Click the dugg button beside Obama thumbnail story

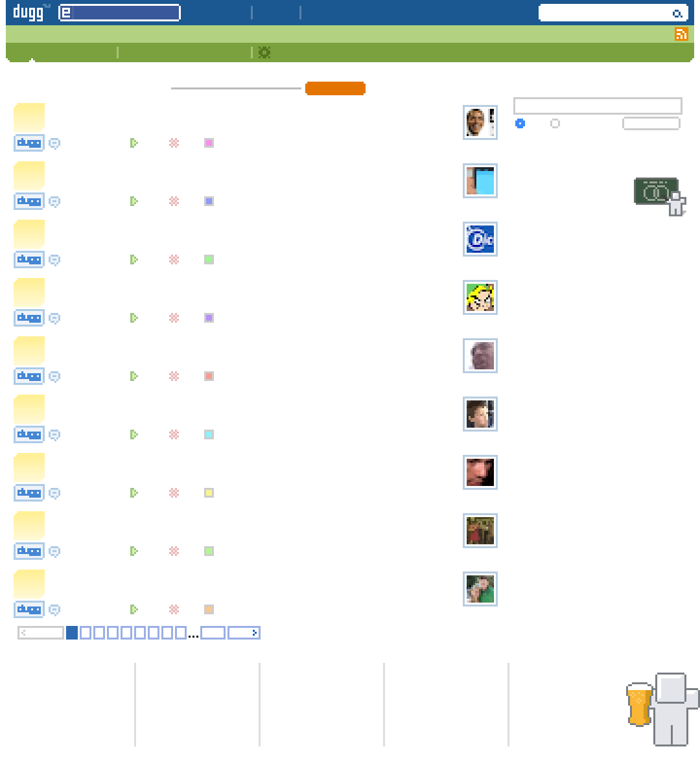pos(29,143)
